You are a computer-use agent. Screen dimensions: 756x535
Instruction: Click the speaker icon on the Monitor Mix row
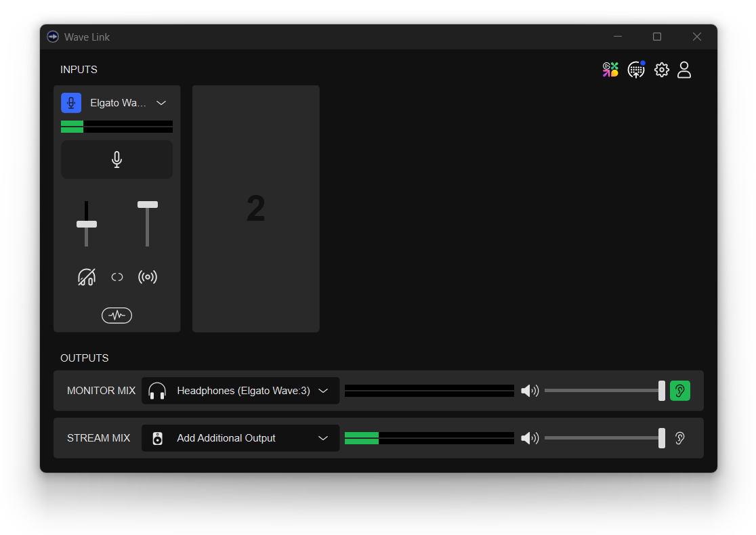point(530,390)
